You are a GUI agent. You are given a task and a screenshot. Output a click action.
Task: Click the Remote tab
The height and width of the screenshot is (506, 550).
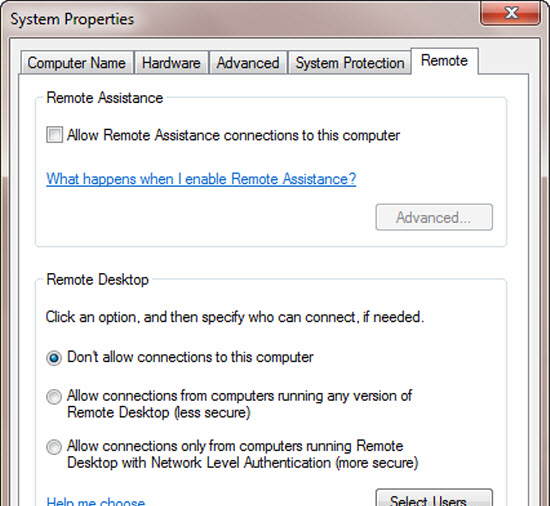pos(444,61)
